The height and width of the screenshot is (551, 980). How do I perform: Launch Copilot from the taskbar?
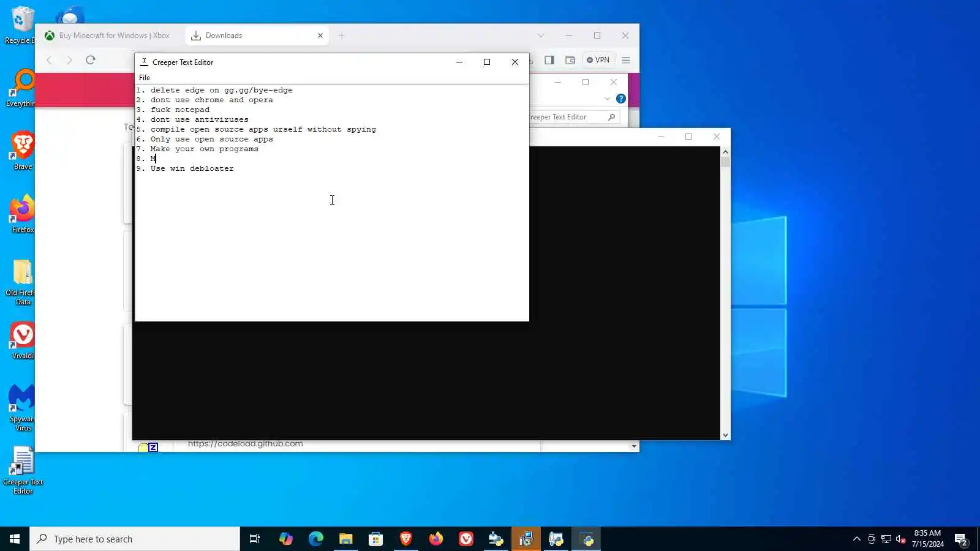click(285, 539)
